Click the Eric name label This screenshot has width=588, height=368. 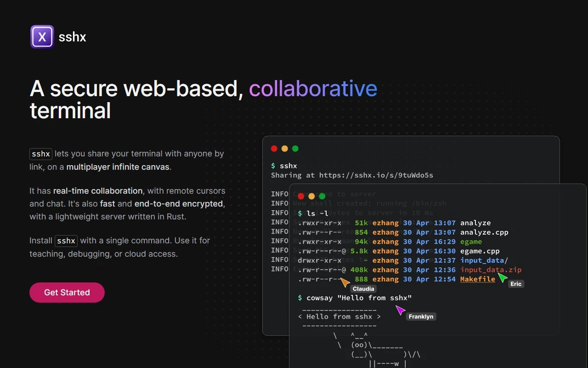coord(516,284)
